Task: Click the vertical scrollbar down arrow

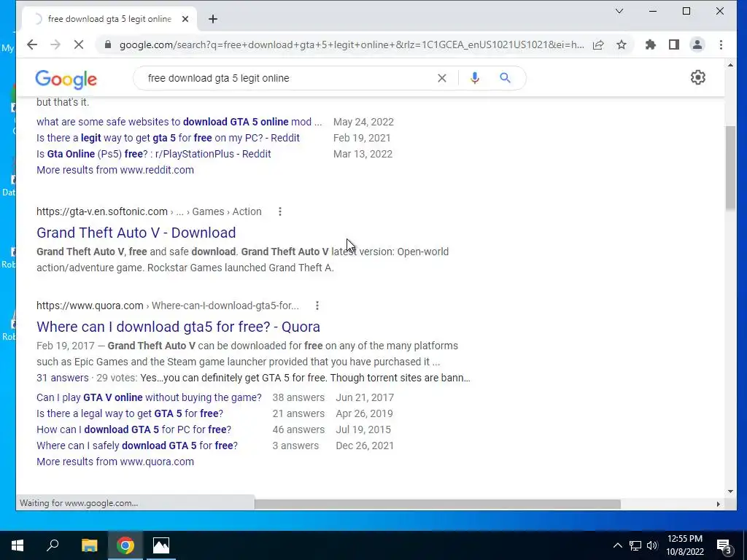Action: (x=730, y=491)
